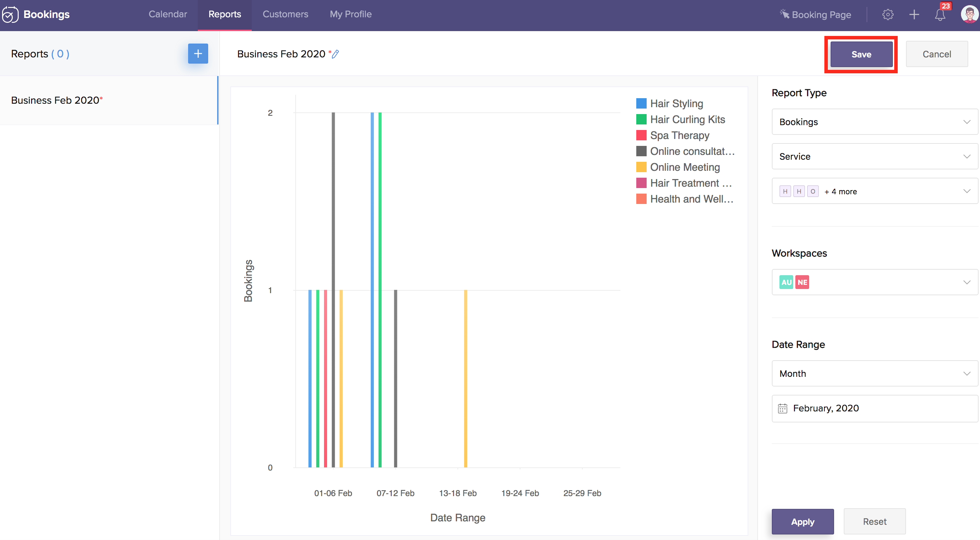Open user profile avatar

pos(969,15)
